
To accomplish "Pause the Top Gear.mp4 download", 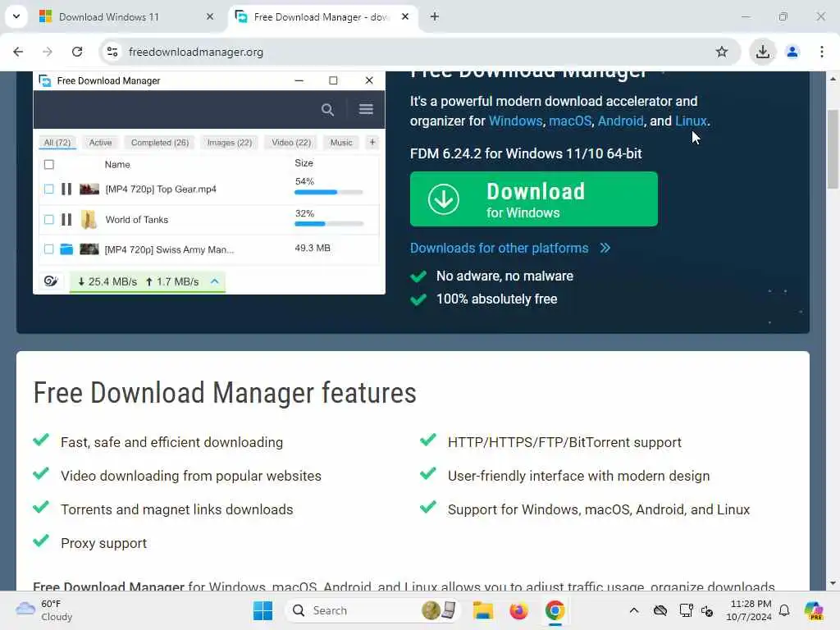I will click(66, 189).
